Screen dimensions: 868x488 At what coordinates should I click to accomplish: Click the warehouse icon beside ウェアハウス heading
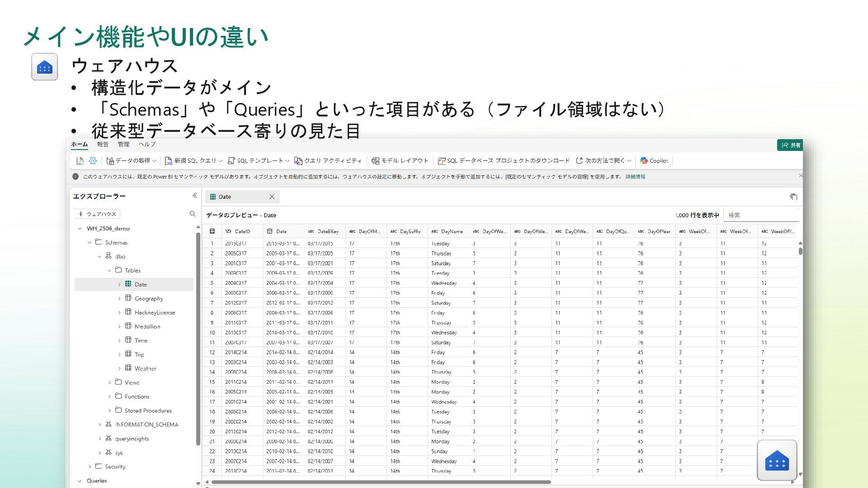(44, 67)
